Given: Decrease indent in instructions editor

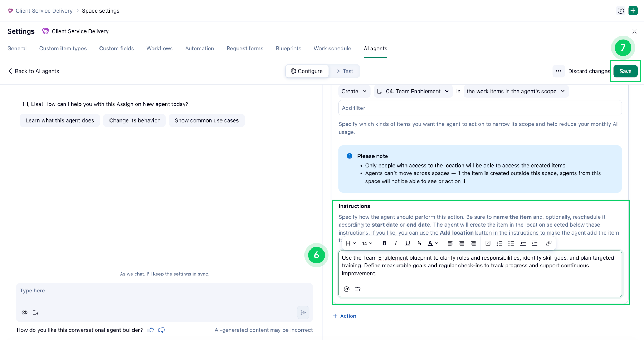Looking at the screenshot, I should click(523, 243).
